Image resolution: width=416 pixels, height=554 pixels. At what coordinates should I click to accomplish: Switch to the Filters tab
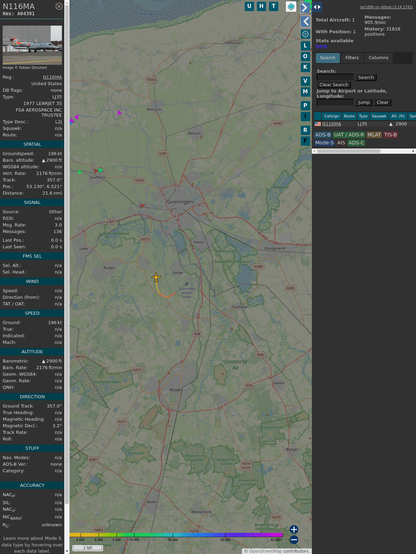352,58
